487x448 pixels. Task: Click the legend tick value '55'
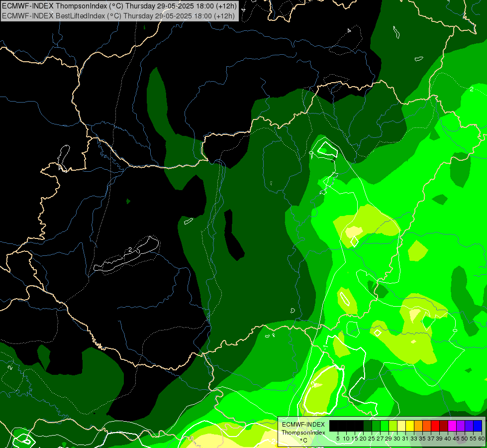tap(473, 439)
